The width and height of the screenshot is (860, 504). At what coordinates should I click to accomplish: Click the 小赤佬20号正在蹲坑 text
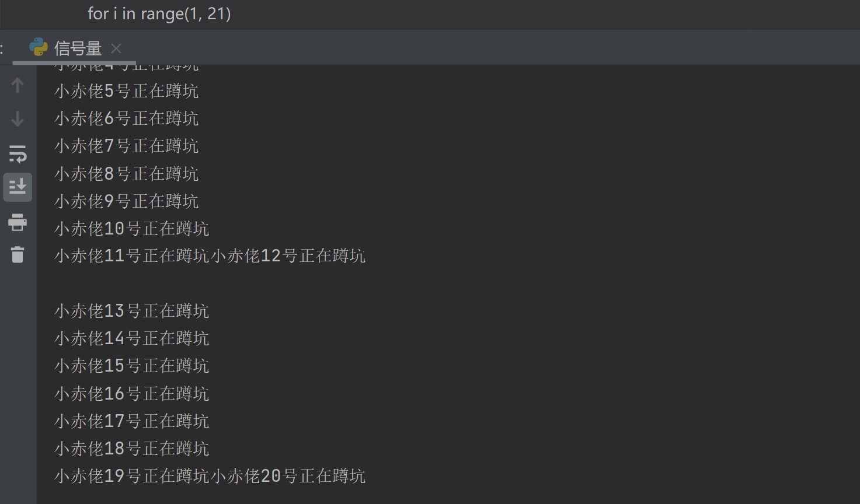point(288,477)
